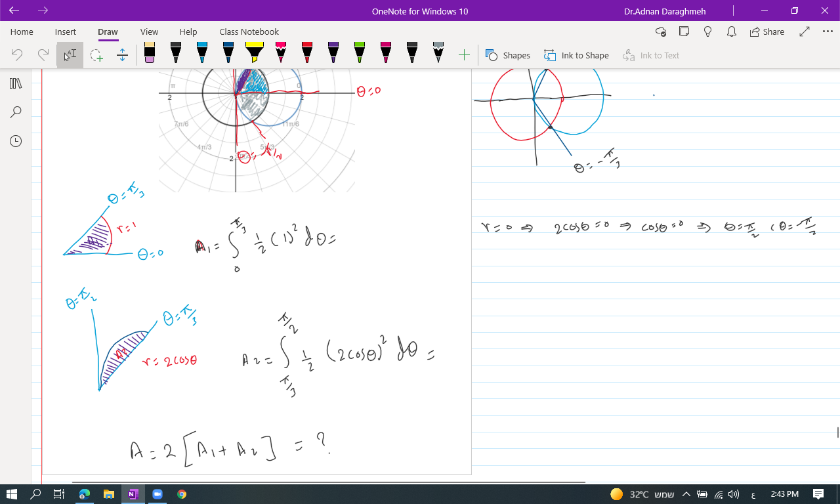Image resolution: width=840 pixels, height=504 pixels.
Task: Enter full screen mode
Action: tap(805, 31)
